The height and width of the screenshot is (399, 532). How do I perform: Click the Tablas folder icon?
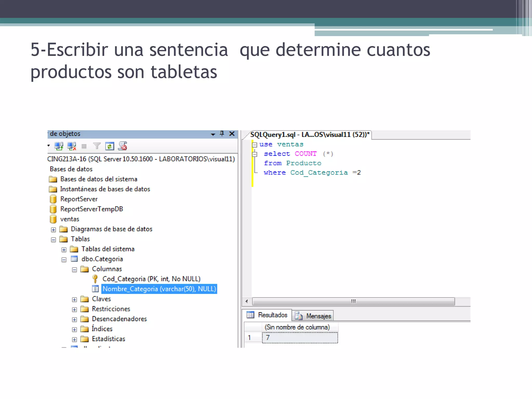[x=64, y=239]
